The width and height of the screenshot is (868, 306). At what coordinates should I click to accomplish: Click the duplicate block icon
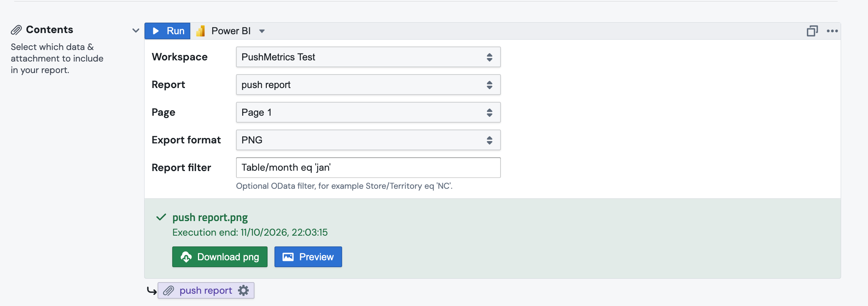(812, 31)
